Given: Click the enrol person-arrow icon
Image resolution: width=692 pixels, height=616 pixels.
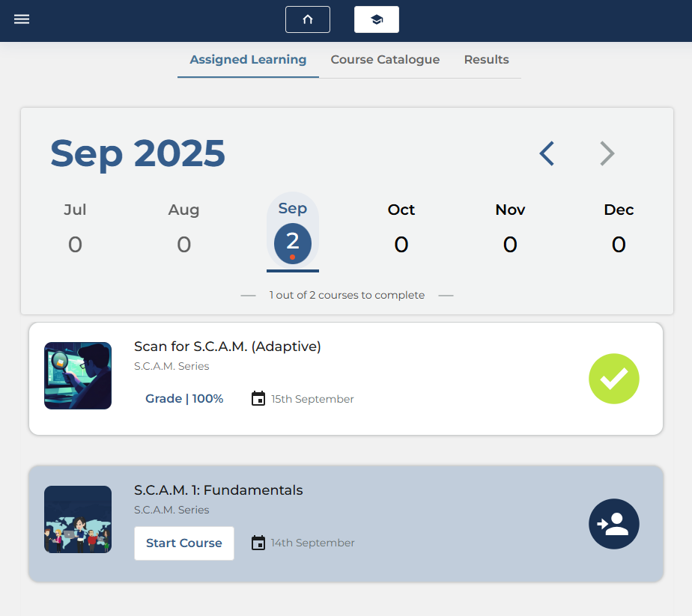Looking at the screenshot, I should [613, 524].
